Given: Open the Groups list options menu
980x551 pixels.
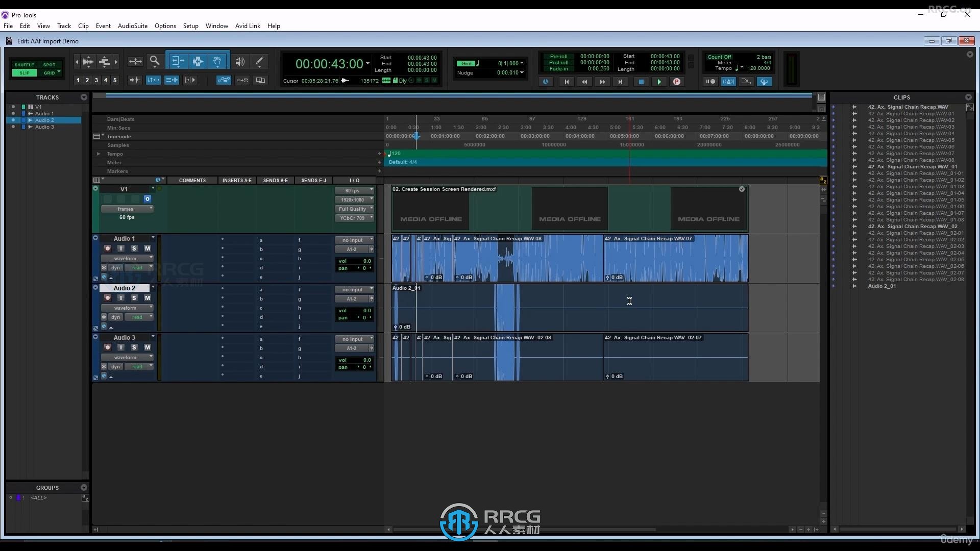Looking at the screenshot, I should coord(84,488).
